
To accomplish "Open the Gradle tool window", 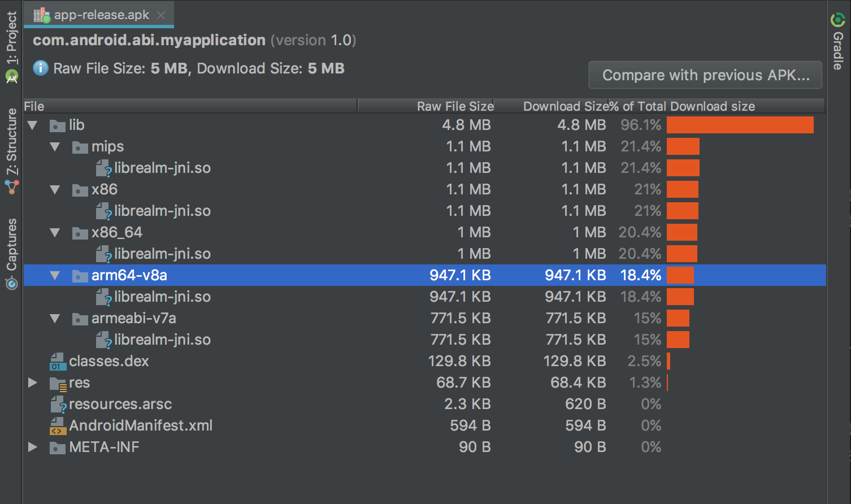I will tap(838, 41).
